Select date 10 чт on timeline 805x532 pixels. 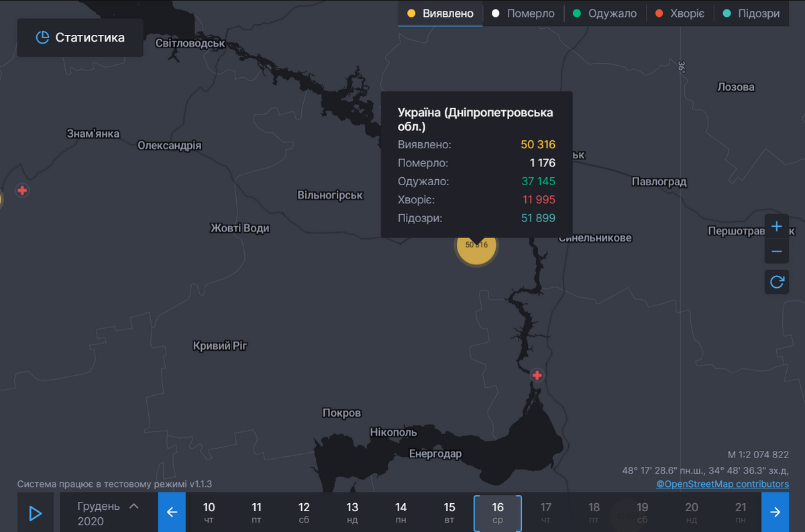coord(209,513)
